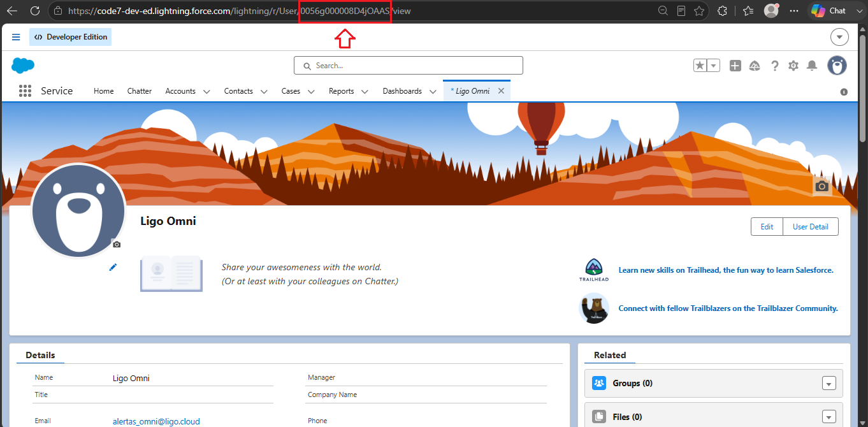This screenshot has width=868, height=427.
Task: Open Reports tab
Action: 341,91
